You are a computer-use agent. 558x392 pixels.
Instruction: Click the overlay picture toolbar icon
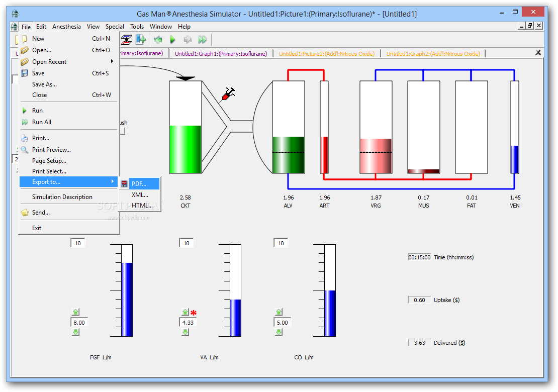click(126, 40)
